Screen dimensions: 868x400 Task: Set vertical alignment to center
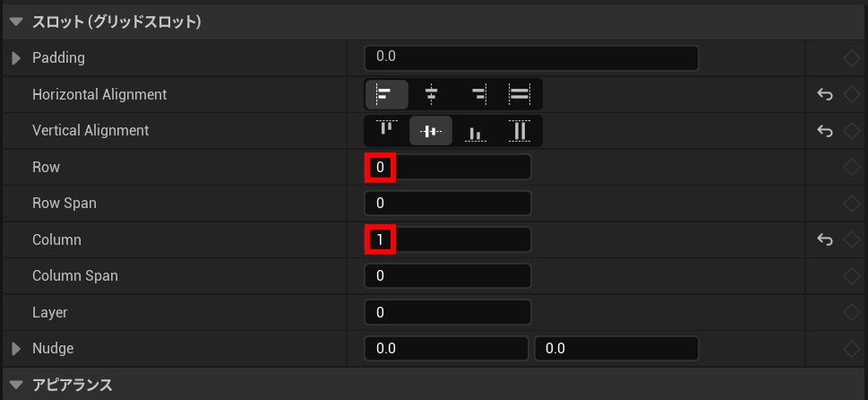coord(431,131)
